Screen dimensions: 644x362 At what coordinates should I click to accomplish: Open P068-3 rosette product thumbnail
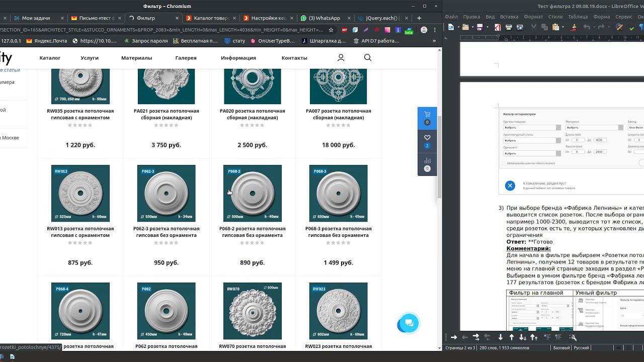pos(339,193)
